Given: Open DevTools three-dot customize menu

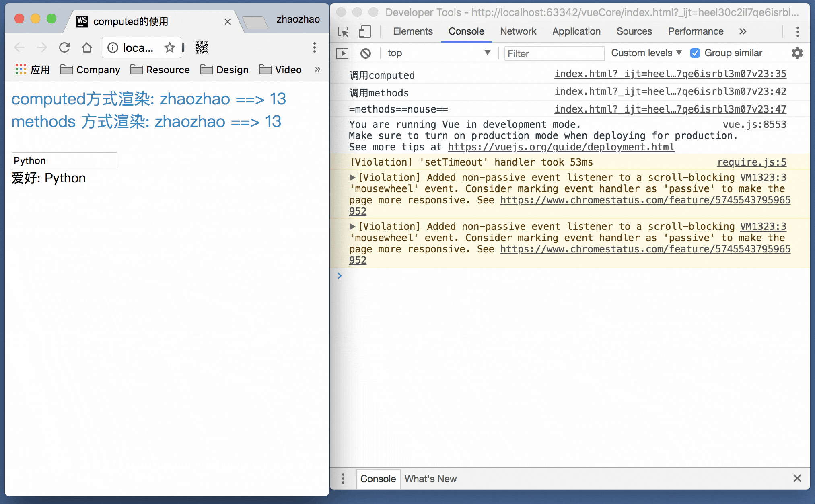Looking at the screenshot, I should (x=797, y=32).
